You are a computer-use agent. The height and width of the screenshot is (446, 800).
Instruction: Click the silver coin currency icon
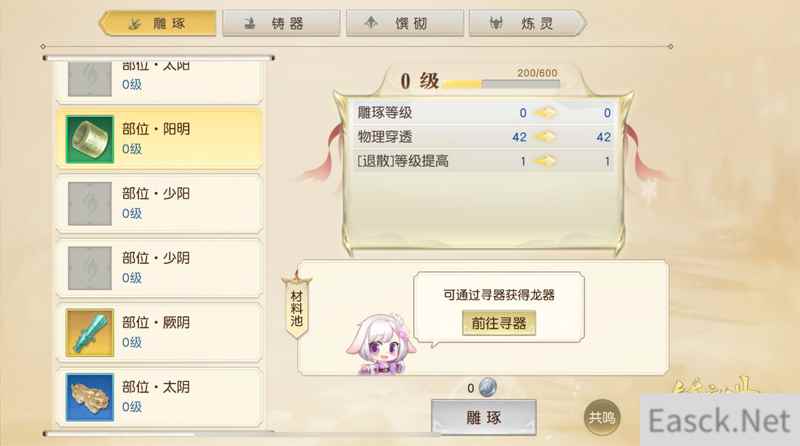tap(487, 388)
